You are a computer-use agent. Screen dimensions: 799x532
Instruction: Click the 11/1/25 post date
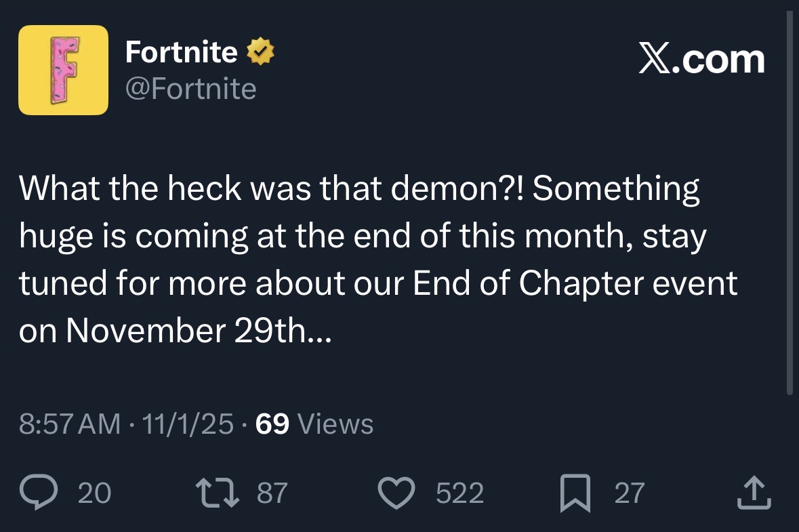pyautogui.click(x=188, y=424)
